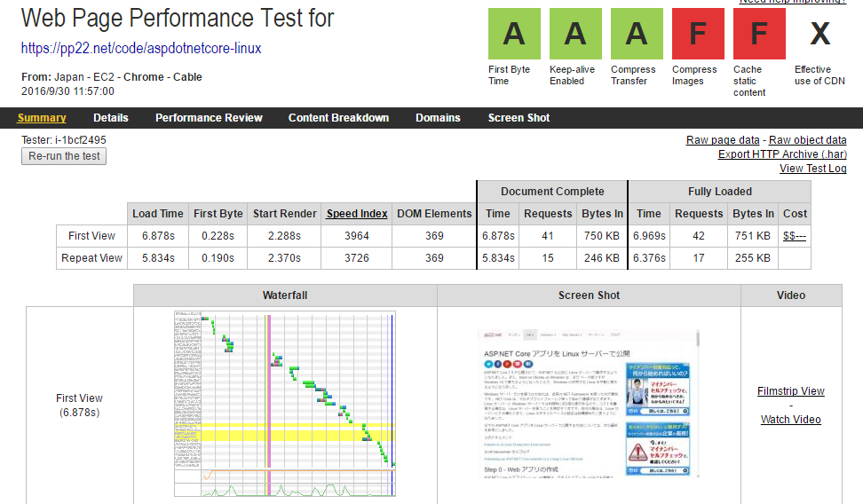Open the View Test Log link

tap(812, 169)
